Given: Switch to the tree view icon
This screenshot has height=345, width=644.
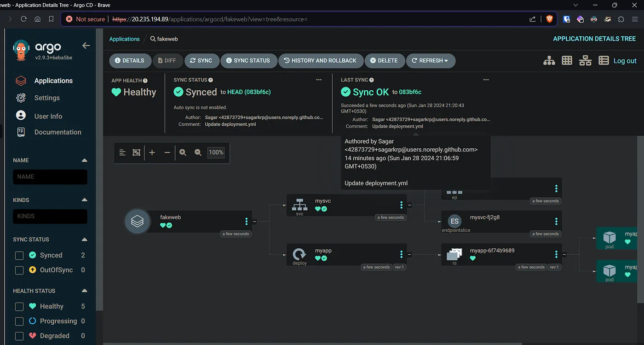Looking at the screenshot, I should tap(549, 61).
